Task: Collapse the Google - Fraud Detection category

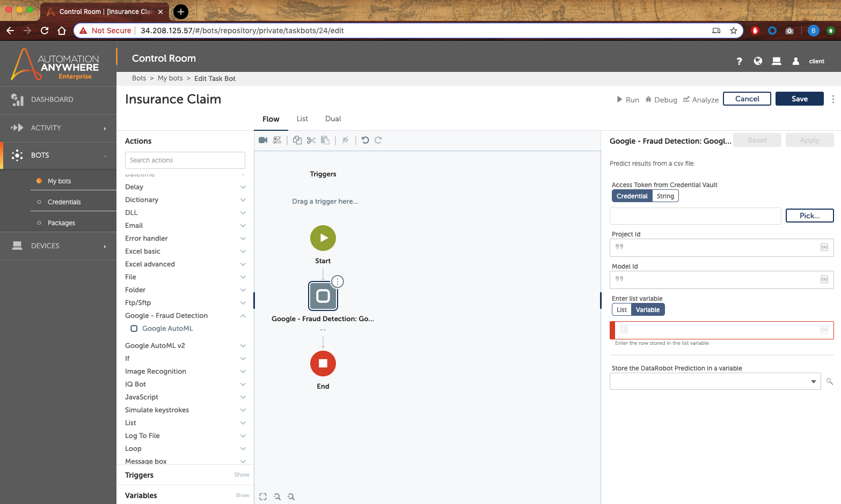Action: pyautogui.click(x=243, y=316)
